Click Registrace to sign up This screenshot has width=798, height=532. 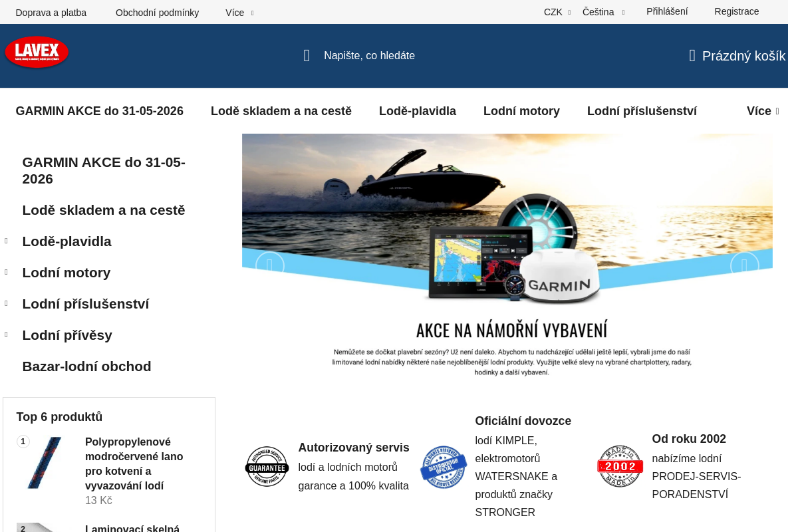pyautogui.click(x=737, y=11)
